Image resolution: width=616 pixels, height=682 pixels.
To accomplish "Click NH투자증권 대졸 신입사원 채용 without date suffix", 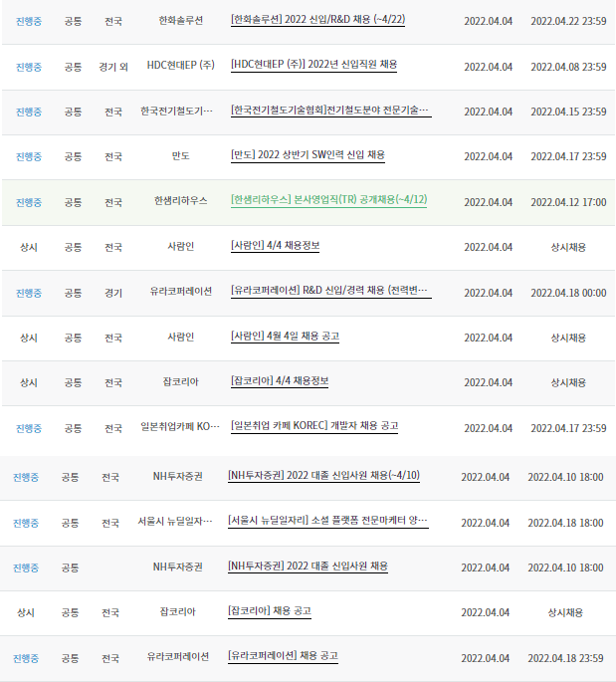I will tap(308, 567).
